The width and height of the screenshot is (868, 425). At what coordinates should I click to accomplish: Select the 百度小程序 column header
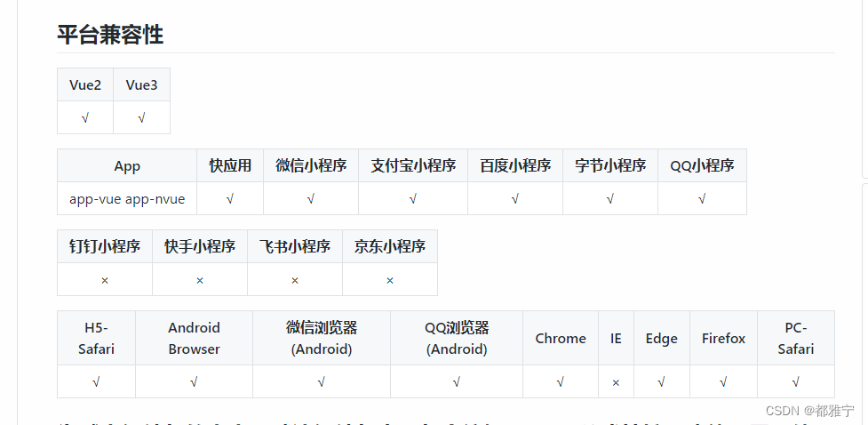click(515, 165)
